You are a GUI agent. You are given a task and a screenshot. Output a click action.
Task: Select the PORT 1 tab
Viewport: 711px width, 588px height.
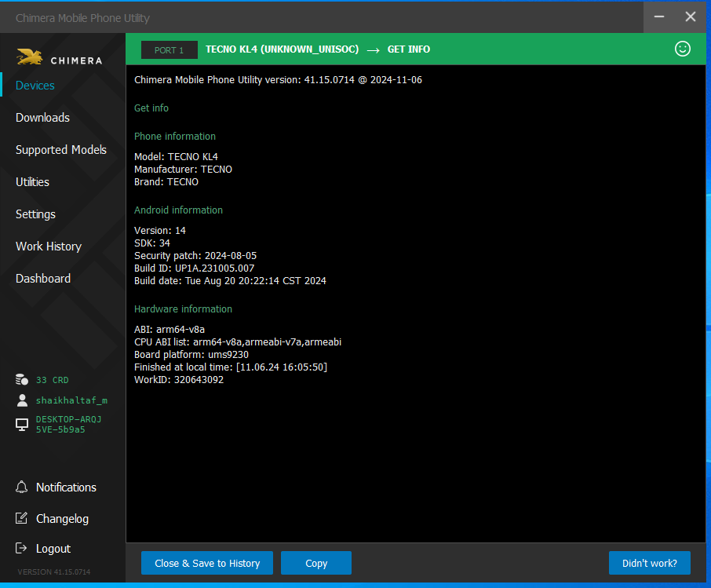pos(169,50)
